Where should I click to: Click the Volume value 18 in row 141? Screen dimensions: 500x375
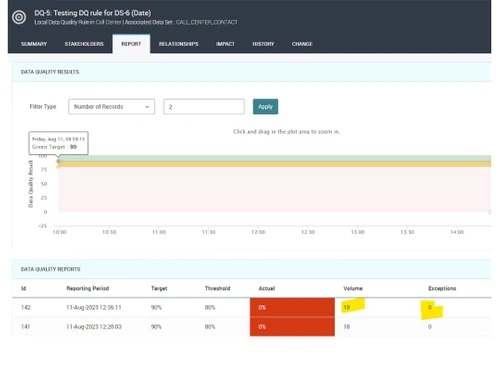[347, 327]
